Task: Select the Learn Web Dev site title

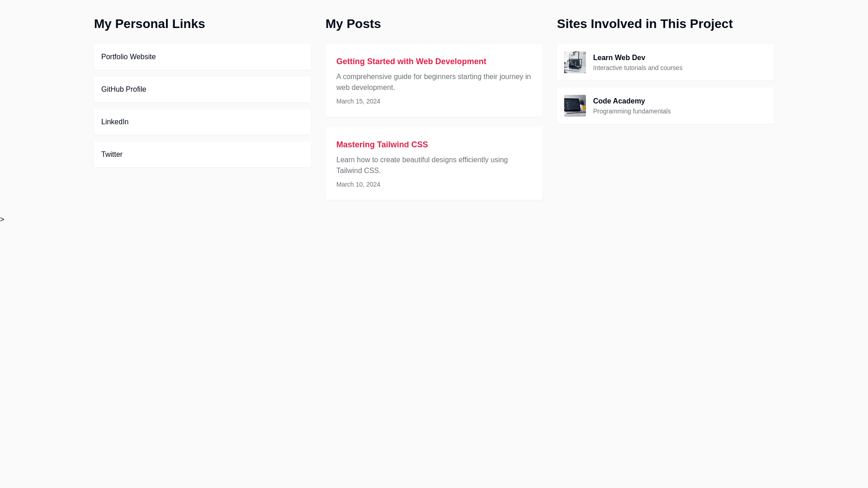Action: tap(618, 58)
